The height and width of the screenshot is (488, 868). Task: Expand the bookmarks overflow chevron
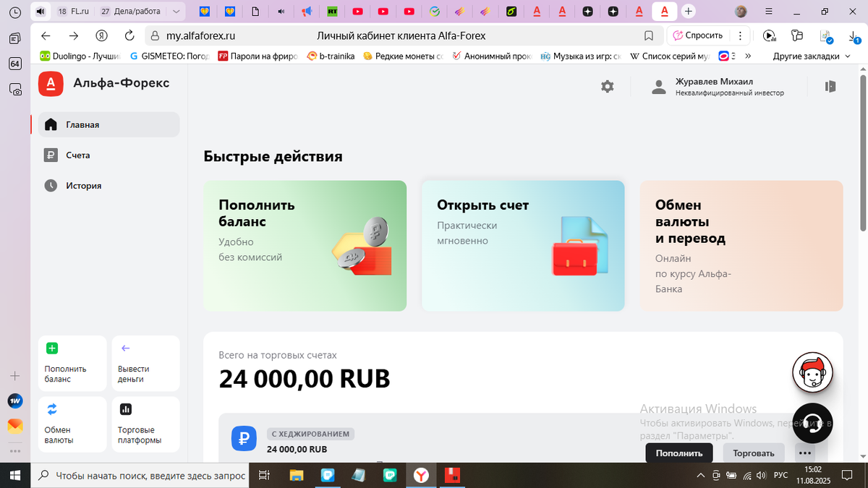(x=747, y=56)
